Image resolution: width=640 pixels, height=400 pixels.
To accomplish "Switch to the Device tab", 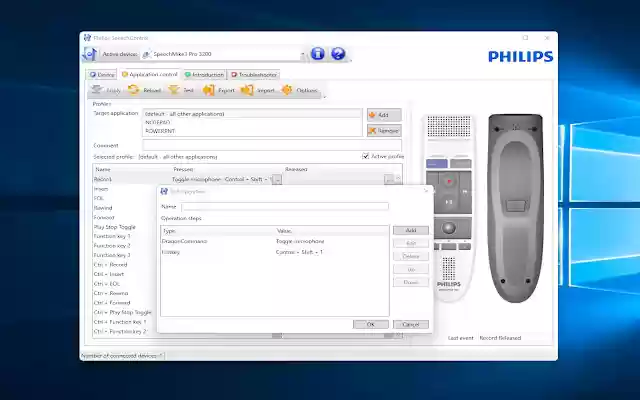I will pyautogui.click(x=102, y=75).
